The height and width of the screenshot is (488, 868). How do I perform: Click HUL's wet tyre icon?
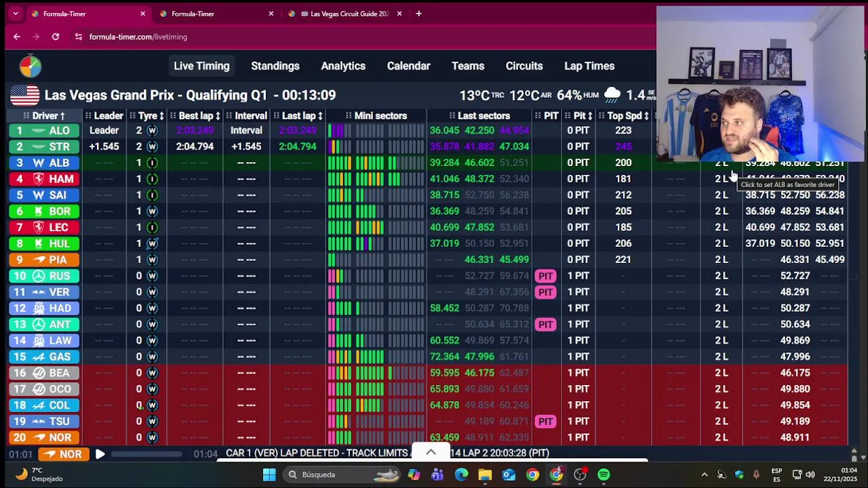point(152,243)
